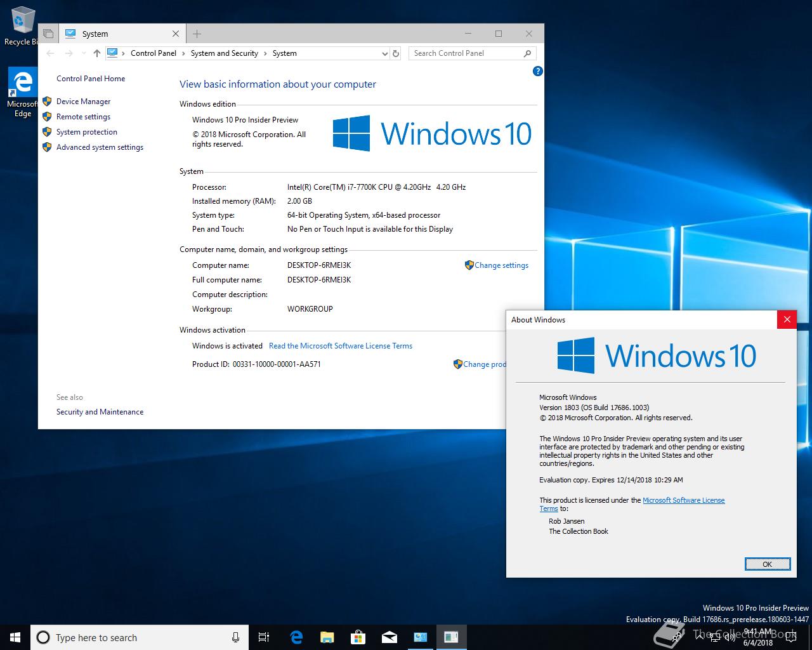
Task: Open Security and Maintenance link
Action: tap(100, 412)
